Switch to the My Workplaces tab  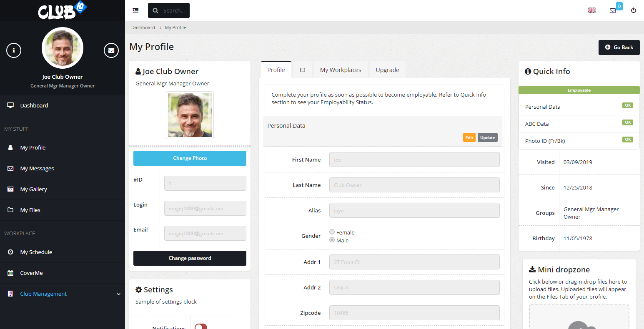[341, 70]
